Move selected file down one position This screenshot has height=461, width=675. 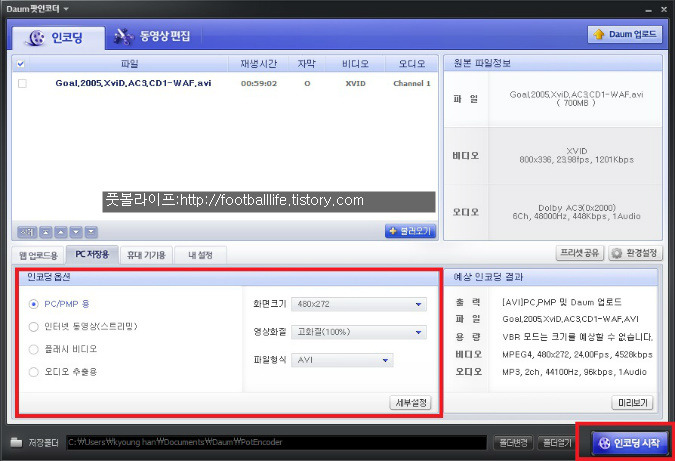76,232
